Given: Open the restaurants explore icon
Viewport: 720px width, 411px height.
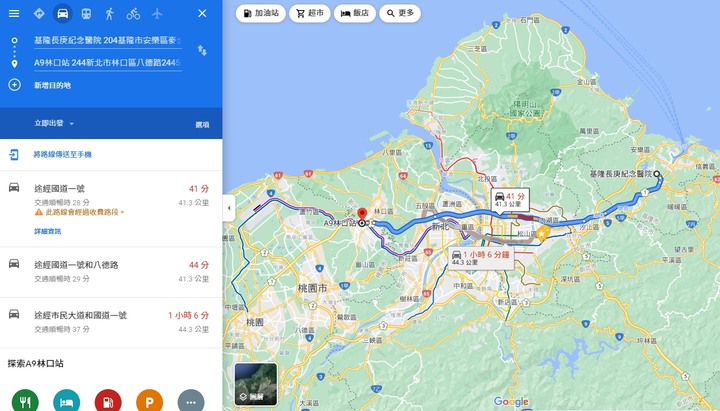Looking at the screenshot, I should pyautogui.click(x=25, y=400).
